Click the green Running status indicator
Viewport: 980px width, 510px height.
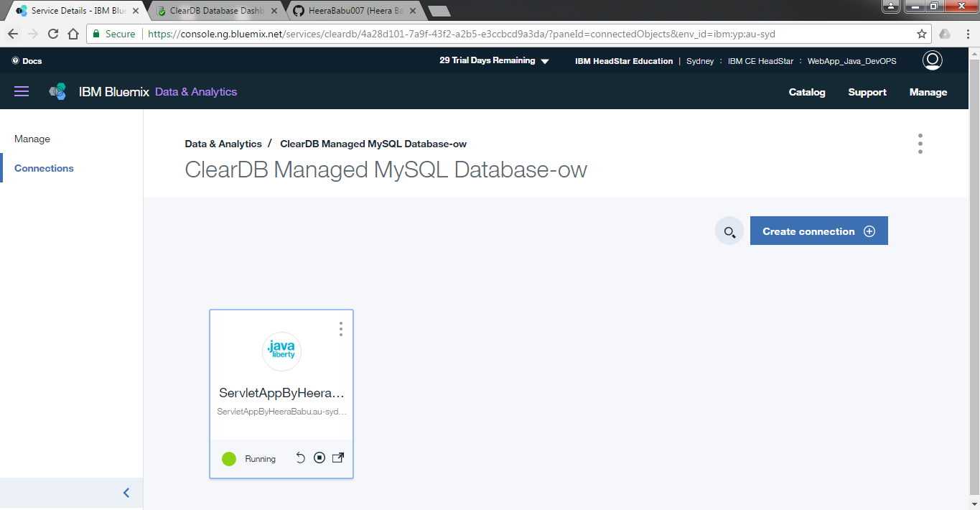pyautogui.click(x=229, y=458)
